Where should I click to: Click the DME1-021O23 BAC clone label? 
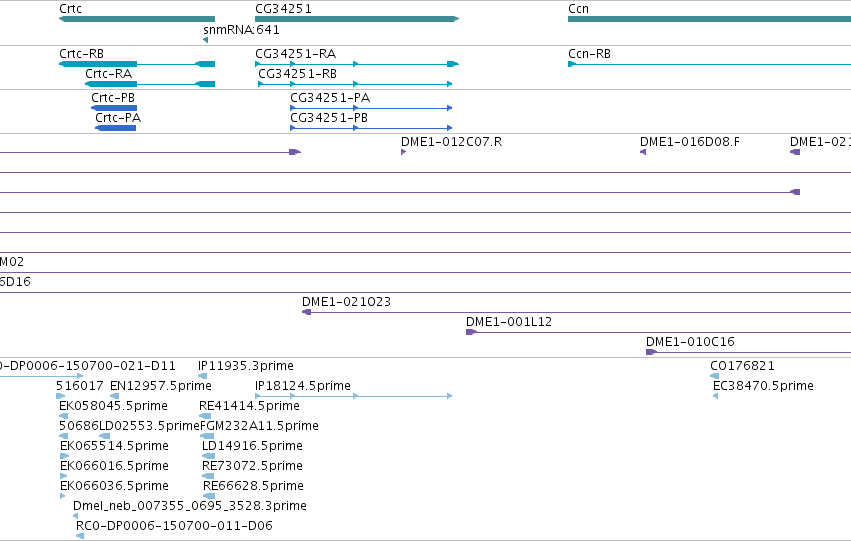346,302
